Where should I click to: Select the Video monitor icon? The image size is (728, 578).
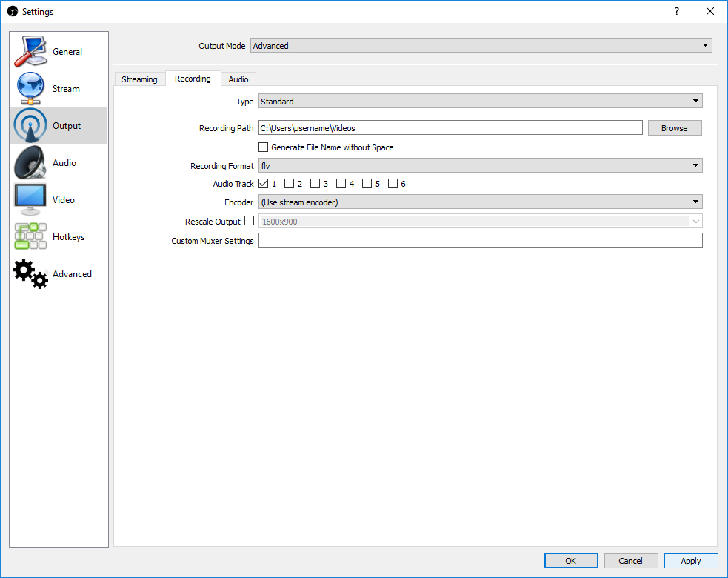tap(30, 200)
